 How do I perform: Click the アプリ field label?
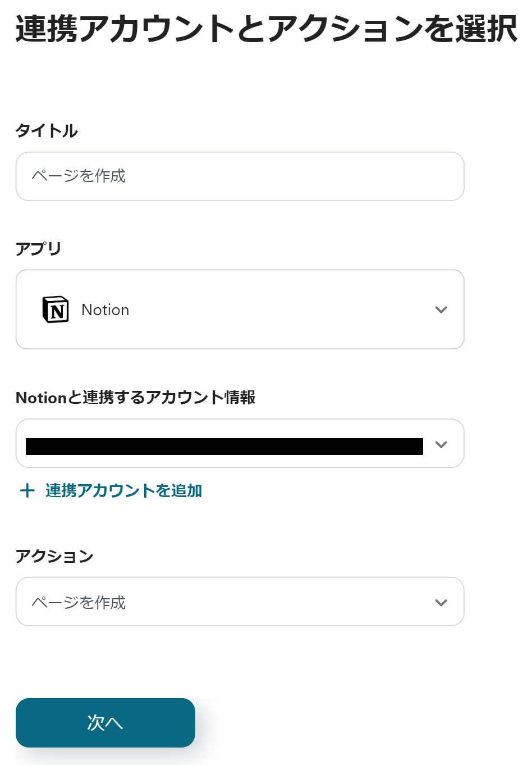38,249
